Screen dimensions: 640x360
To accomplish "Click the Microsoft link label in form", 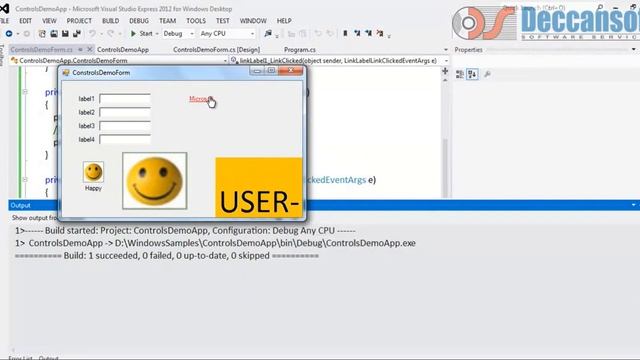I will 200,99.
